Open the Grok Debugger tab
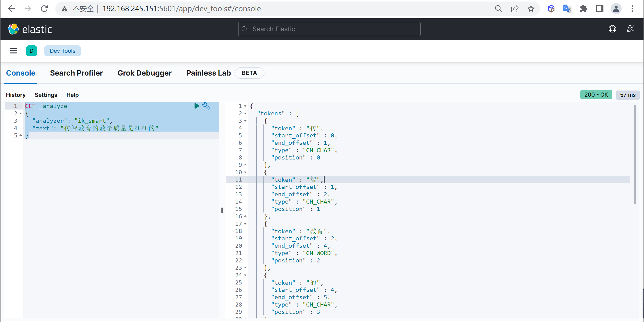The image size is (644, 322). pyautogui.click(x=144, y=73)
